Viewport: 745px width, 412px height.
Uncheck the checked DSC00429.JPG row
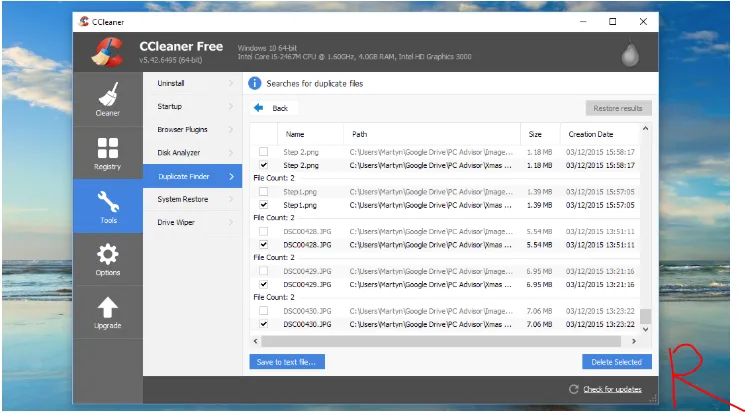click(263, 284)
